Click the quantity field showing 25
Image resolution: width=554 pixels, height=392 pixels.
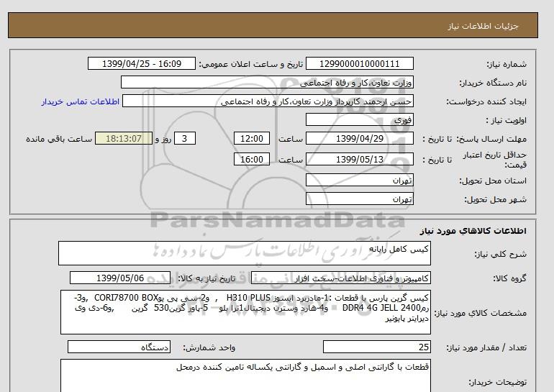376,347
